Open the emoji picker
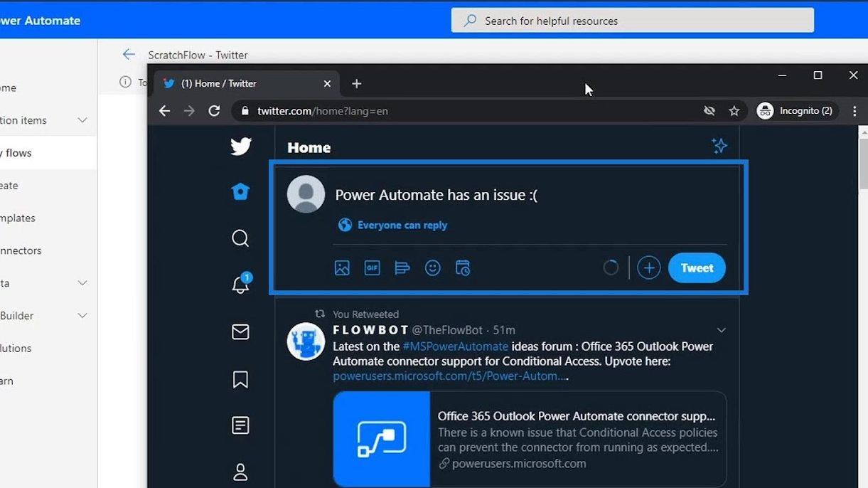The width and height of the screenshot is (868, 488). pyautogui.click(x=433, y=268)
